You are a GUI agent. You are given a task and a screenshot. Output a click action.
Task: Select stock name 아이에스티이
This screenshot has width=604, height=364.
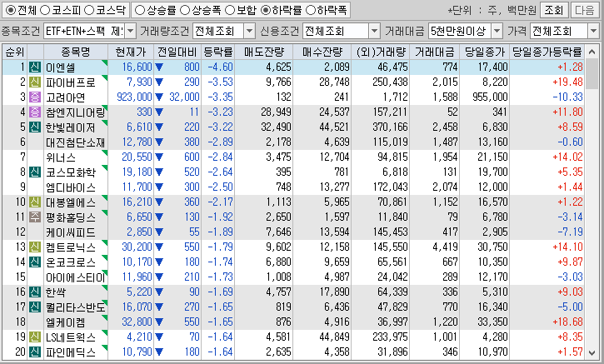click(76, 277)
